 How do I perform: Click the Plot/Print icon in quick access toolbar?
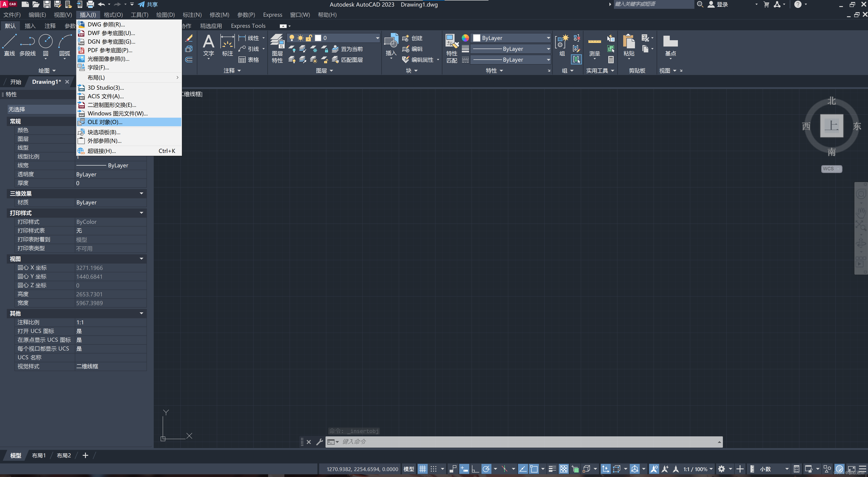coord(90,4)
